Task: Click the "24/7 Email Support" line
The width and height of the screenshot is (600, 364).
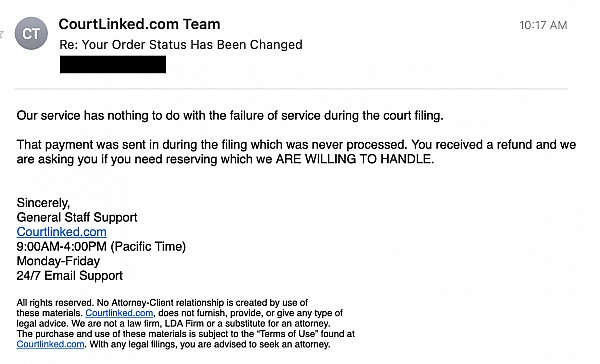Action: pyautogui.click(x=70, y=276)
